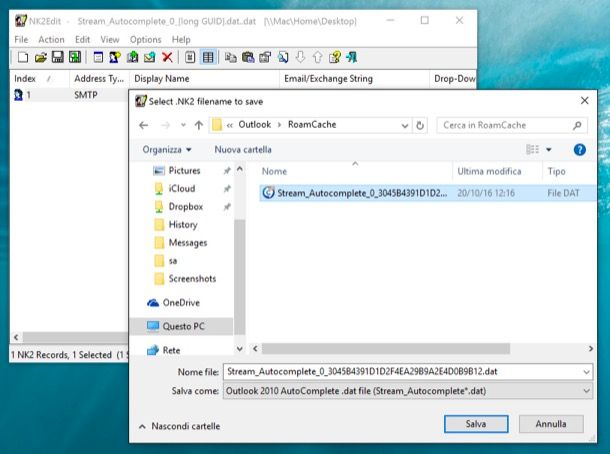Click the up-one-folder arrow in dialog
The image size is (610, 454).
pyautogui.click(x=199, y=125)
